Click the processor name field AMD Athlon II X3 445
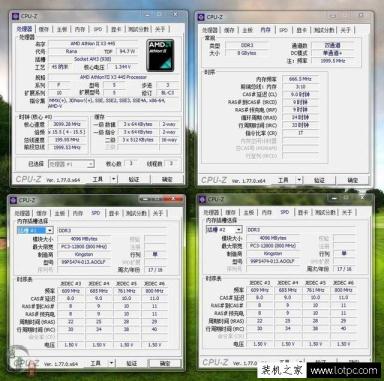The width and height of the screenshot is (384, 381). point(93,43)
